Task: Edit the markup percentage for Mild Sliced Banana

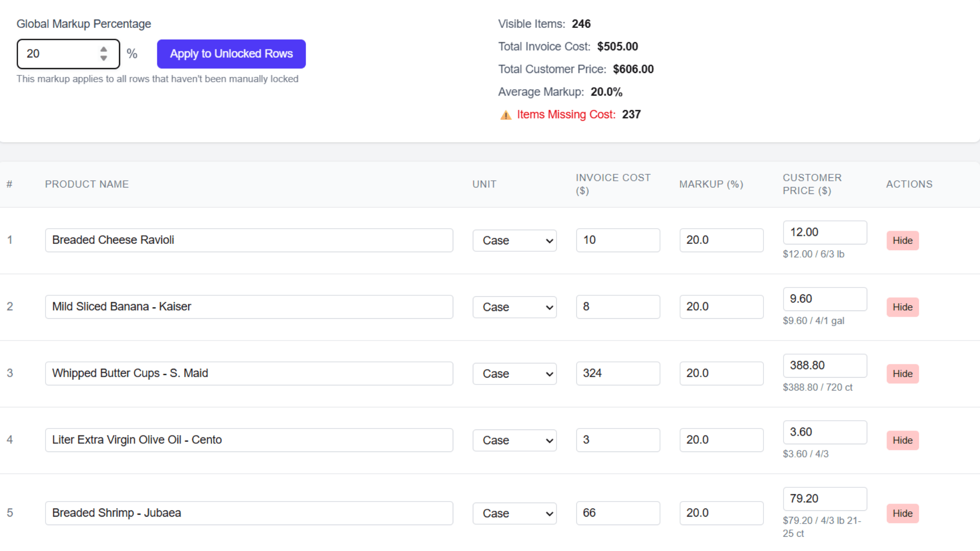Action: [x=721, y=307]
